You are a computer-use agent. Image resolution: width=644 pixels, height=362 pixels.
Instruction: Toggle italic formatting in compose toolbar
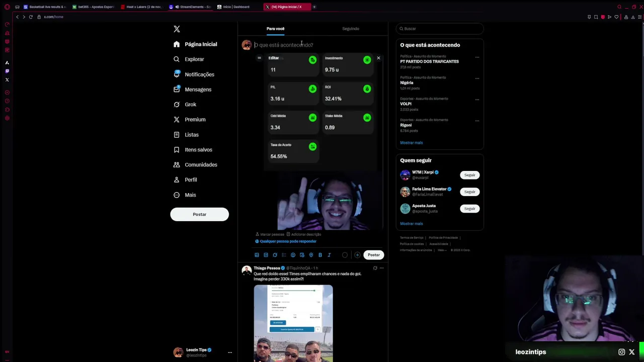pyautogui.click(x=329, y=255)
